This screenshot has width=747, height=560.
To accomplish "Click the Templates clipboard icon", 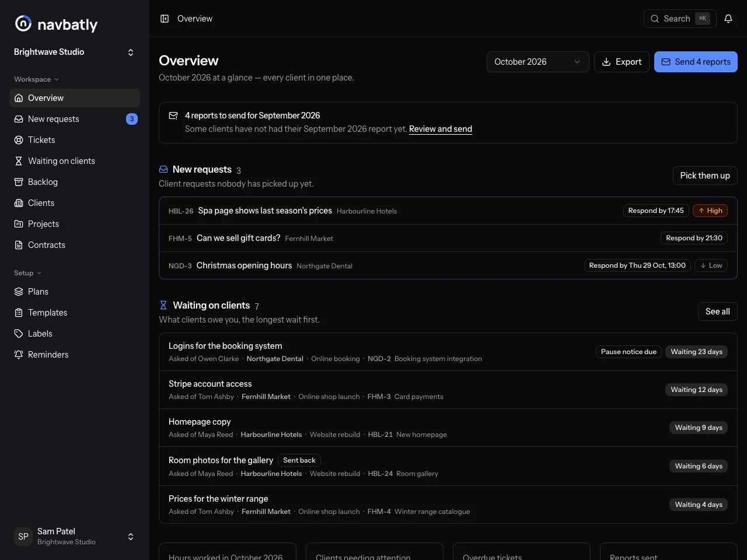I will [19, 313].
